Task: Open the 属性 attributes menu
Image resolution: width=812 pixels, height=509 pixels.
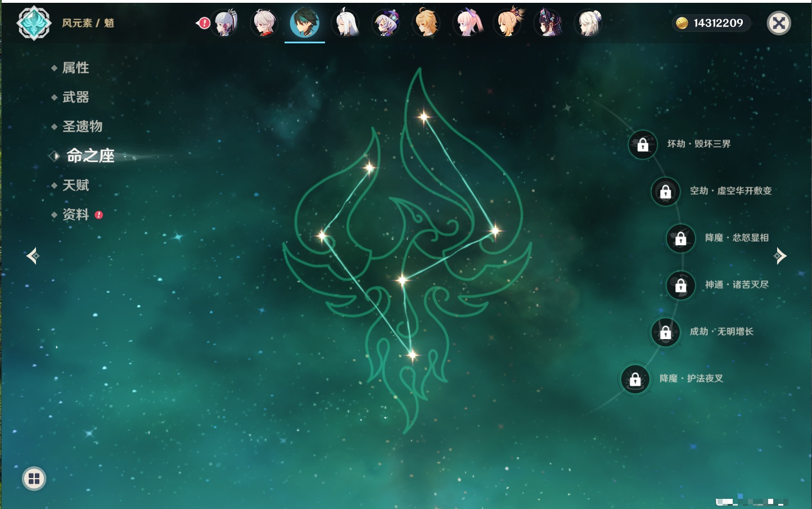Action: pyautogui.click(x=75, y=68)
